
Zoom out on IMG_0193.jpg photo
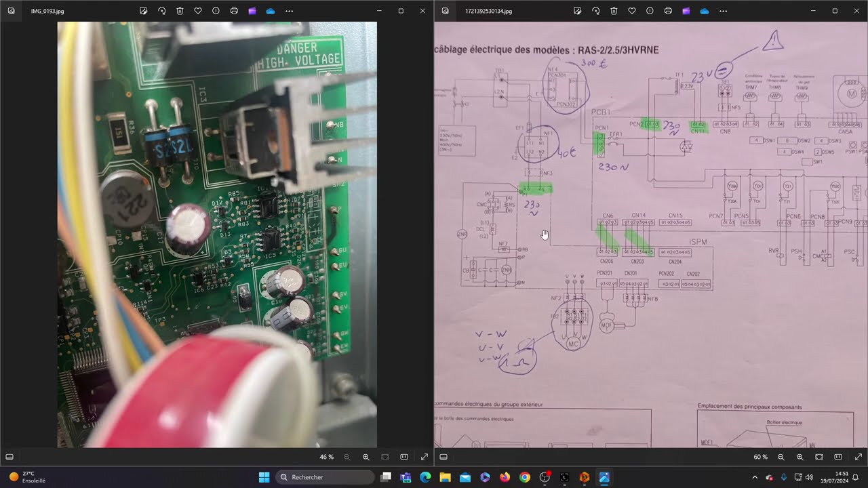347,457
